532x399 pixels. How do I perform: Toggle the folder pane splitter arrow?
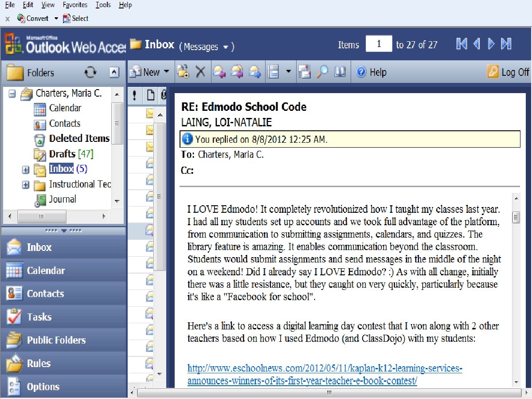(x=63, y=231)
